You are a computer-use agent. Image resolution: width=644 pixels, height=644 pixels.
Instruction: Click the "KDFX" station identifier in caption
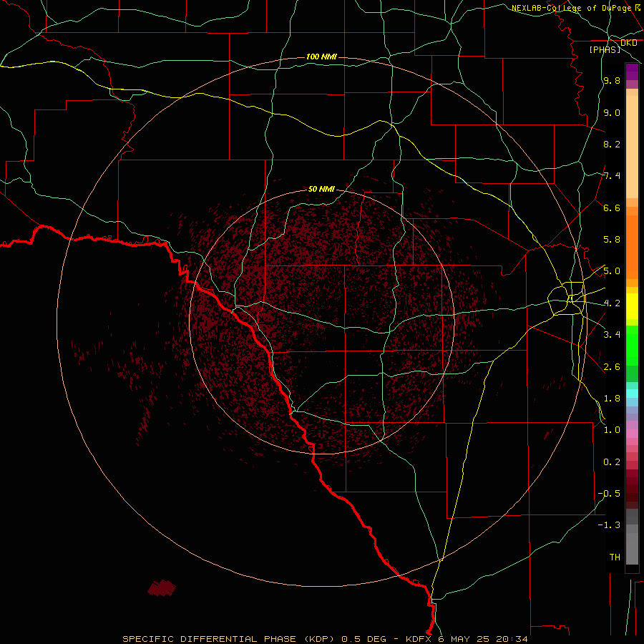click(x=419, y=639)
